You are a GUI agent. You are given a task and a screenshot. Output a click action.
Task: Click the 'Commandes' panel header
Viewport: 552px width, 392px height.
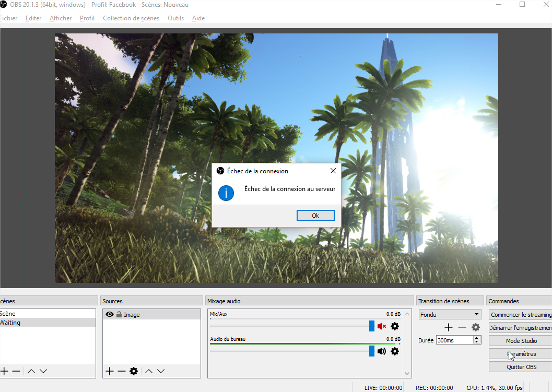pos(519,301)
